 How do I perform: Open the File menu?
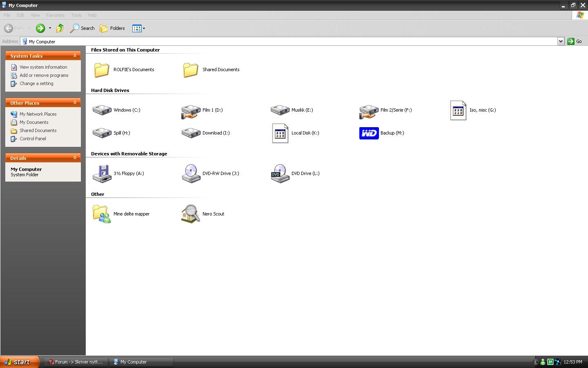[7, 15]
